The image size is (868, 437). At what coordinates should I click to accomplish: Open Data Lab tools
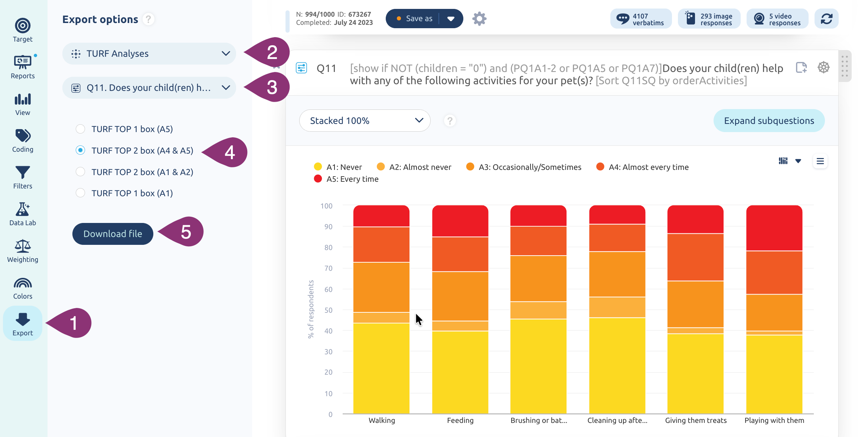23,214
